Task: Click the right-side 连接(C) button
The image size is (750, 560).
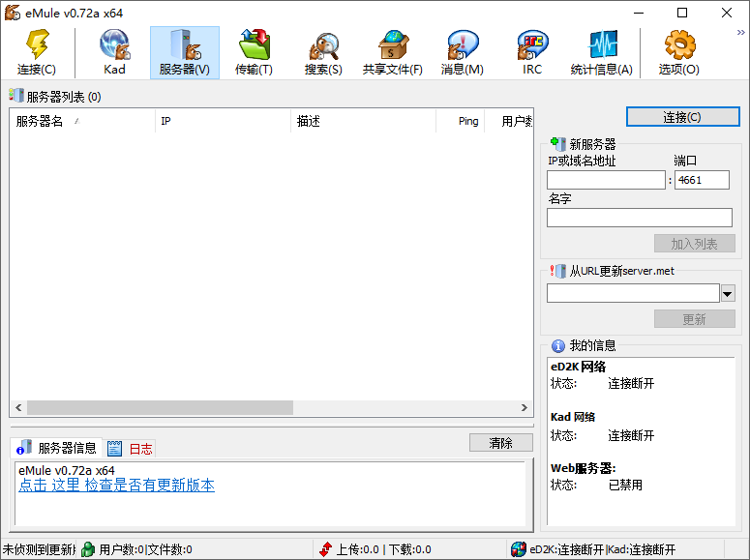Action: (682, 117)
